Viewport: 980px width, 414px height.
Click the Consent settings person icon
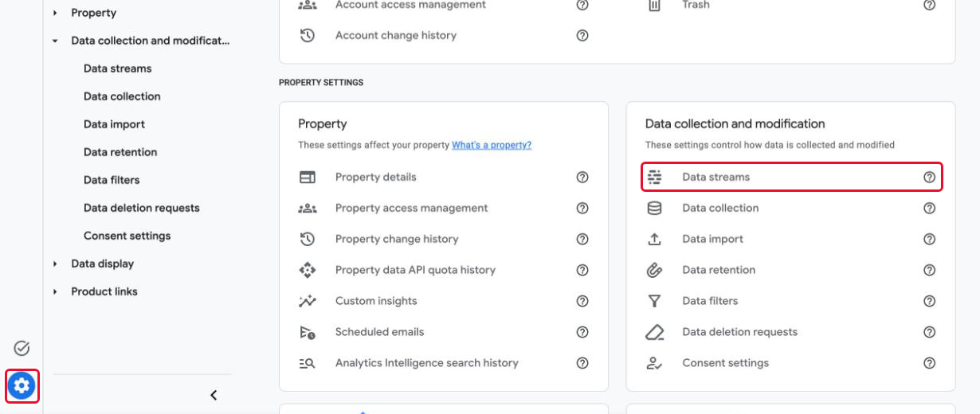click(654, 363)
